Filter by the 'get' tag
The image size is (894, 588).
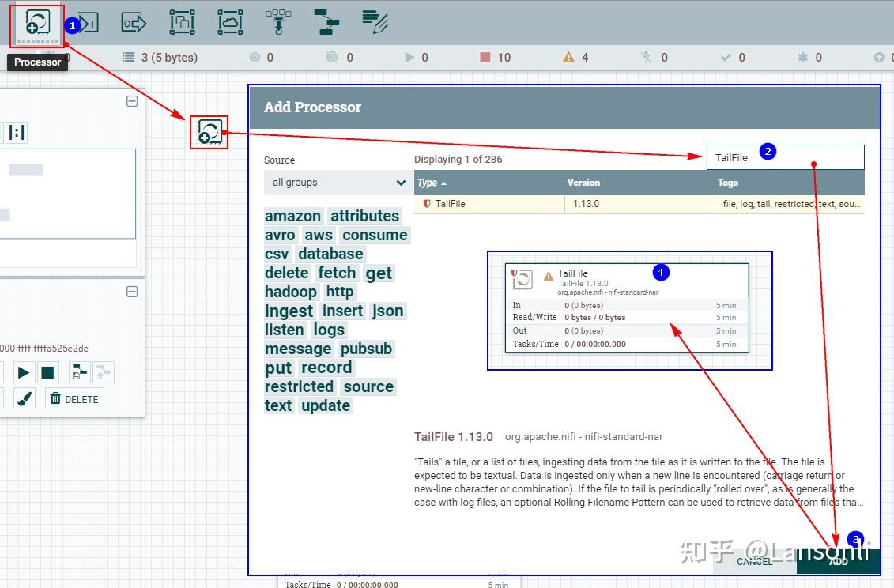point(379,273)
